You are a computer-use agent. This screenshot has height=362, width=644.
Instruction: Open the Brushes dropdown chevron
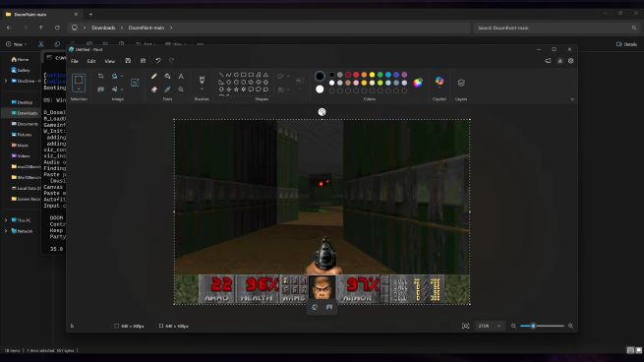202,90
